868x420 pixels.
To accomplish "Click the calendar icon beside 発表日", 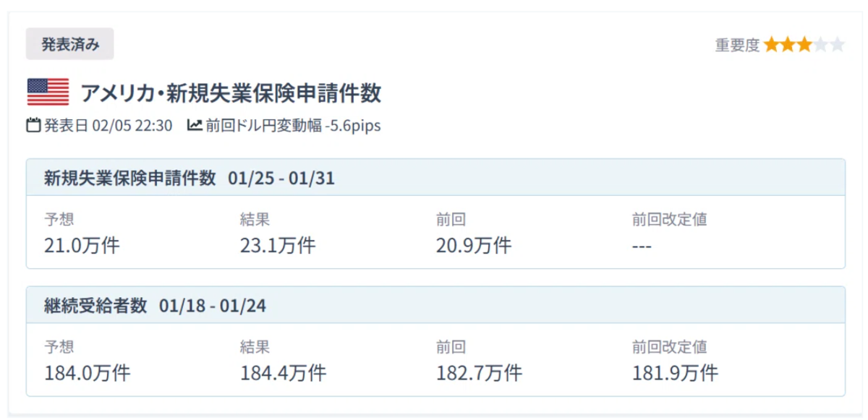I will click(33, 125).
